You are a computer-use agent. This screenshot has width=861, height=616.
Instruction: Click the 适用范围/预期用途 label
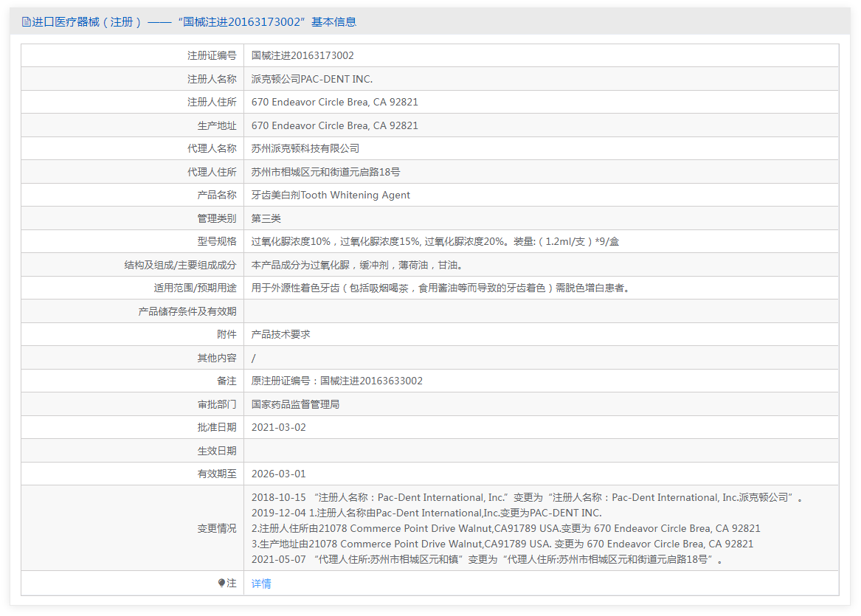(195, 288)
